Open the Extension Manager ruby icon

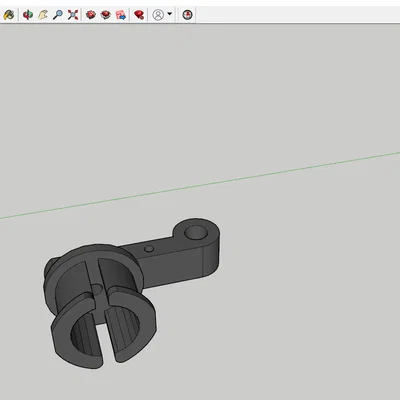click(139, 15)
